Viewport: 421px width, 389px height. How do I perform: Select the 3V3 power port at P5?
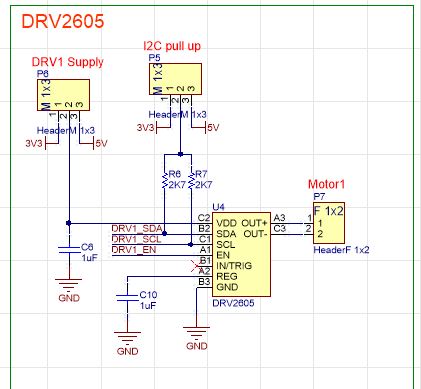pyautogui.click(x=153, y=128)
